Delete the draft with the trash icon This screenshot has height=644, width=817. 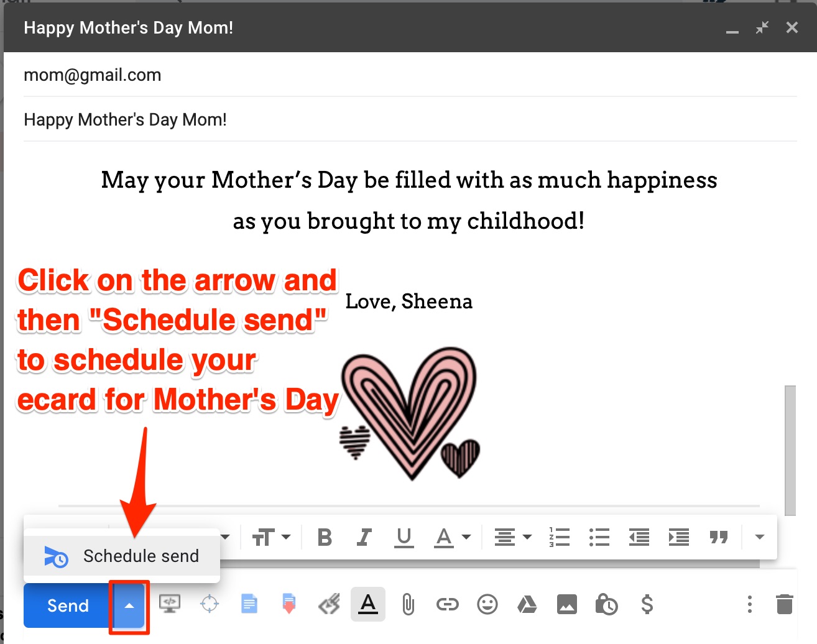click(784, 604)
